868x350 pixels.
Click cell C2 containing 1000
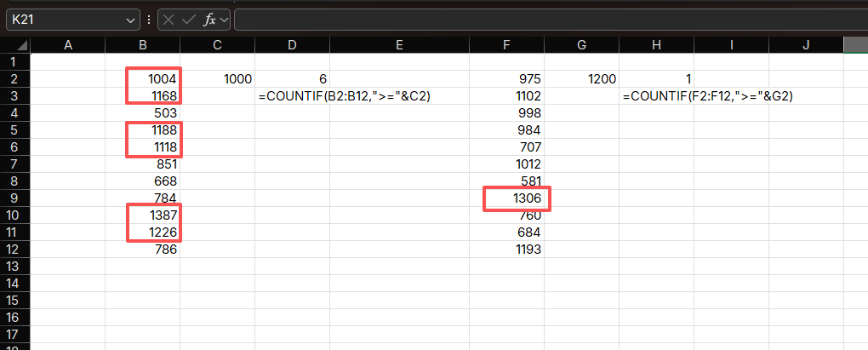(218, 79)
